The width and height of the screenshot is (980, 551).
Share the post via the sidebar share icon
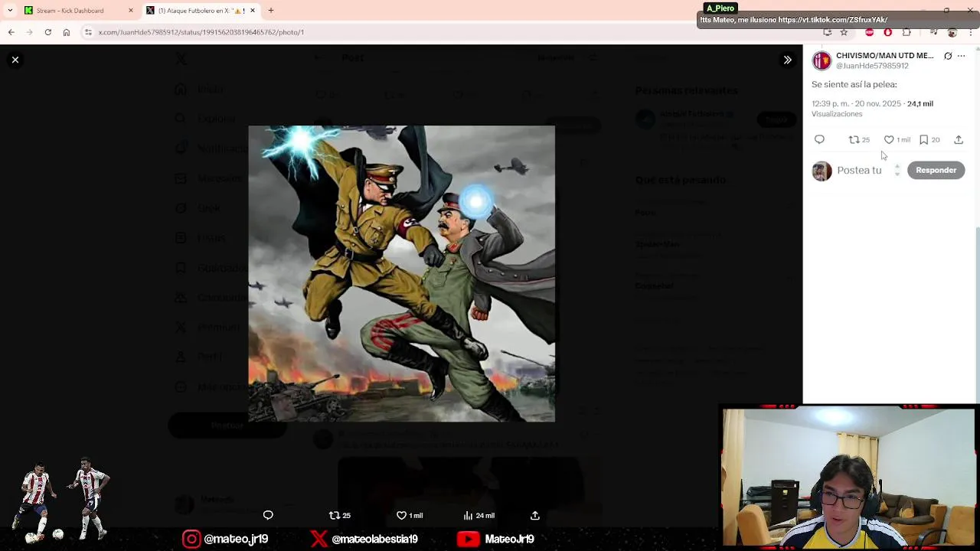click(959, 139)
